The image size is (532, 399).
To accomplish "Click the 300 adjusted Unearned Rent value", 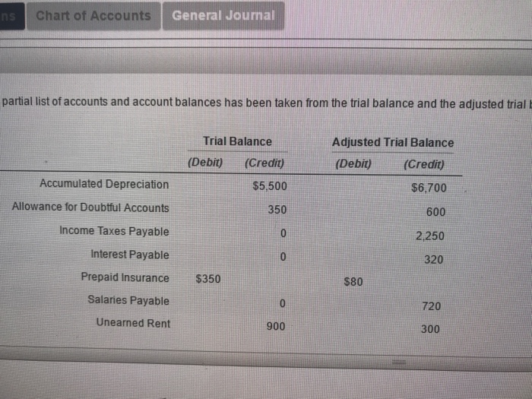I will 430,329.
